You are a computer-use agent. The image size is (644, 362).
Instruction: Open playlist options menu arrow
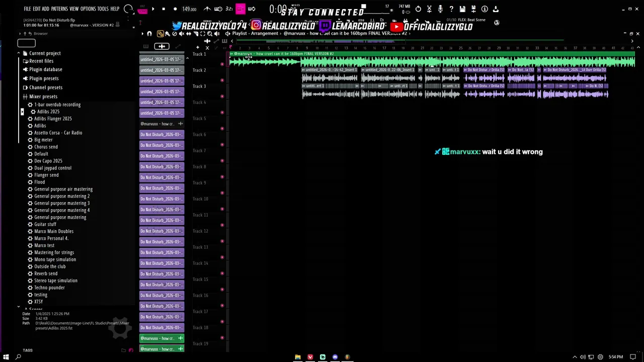(142, 34)
